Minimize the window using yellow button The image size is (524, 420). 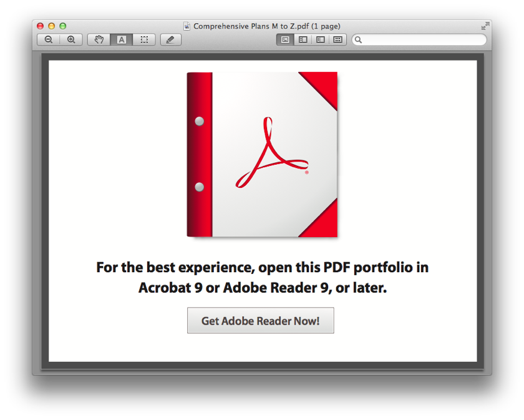(x=52, y=26)
